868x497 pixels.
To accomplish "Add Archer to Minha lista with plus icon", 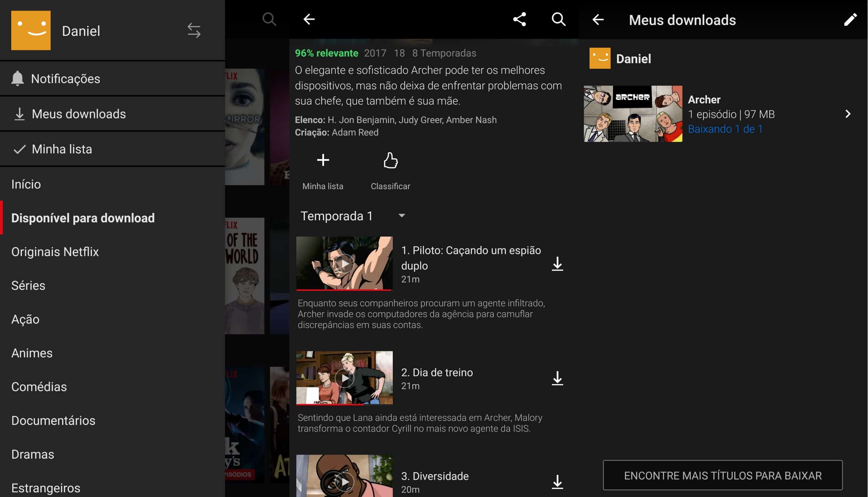I will [323, 160].
